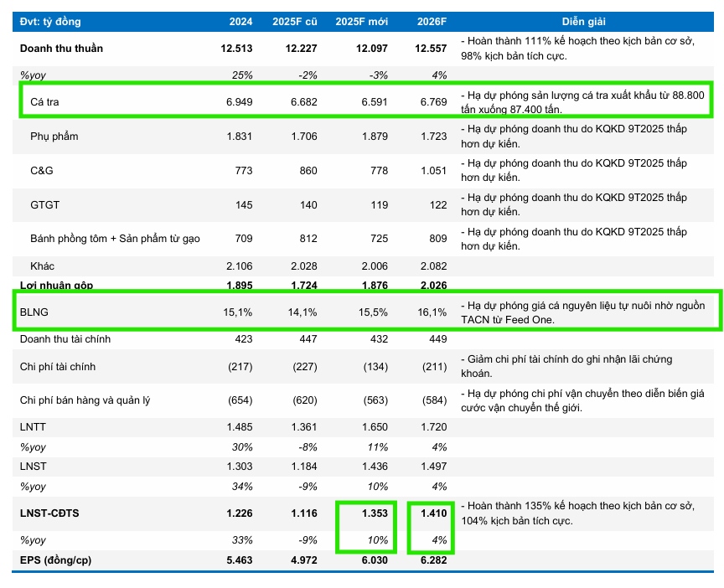Image resolution: width=724 pixels, height=588 pixels.
Task: Select the "2026F" column header
Action: [432, 22]
